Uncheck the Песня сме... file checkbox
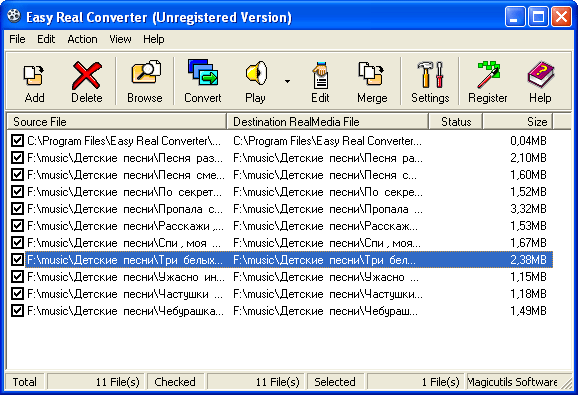 (17, 175)
